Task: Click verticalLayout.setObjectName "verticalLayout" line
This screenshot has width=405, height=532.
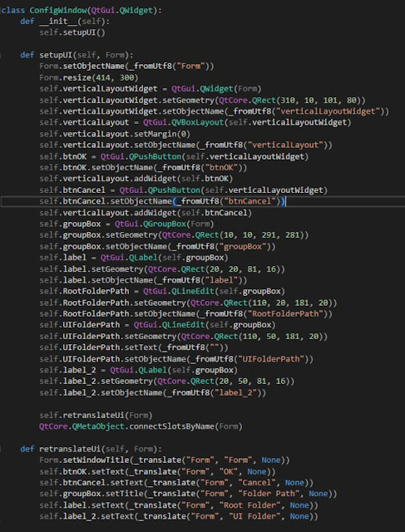Action: coord(185,145)
